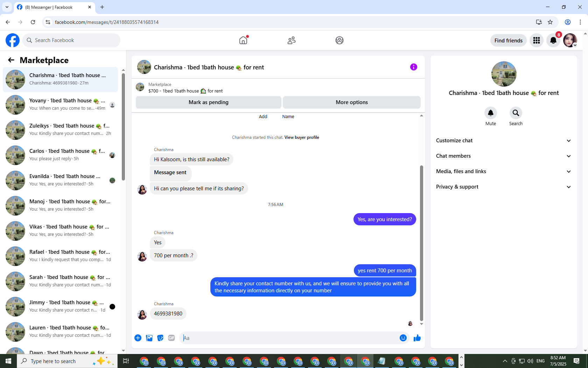Open the account profile picture menu
This screenshot has width=588, height=368.
click(570, 40)
